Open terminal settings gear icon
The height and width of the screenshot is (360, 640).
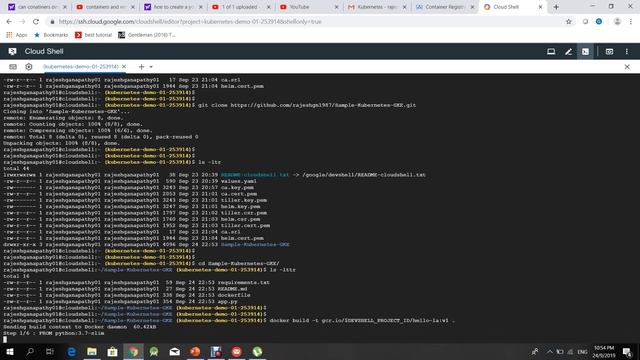29,67
